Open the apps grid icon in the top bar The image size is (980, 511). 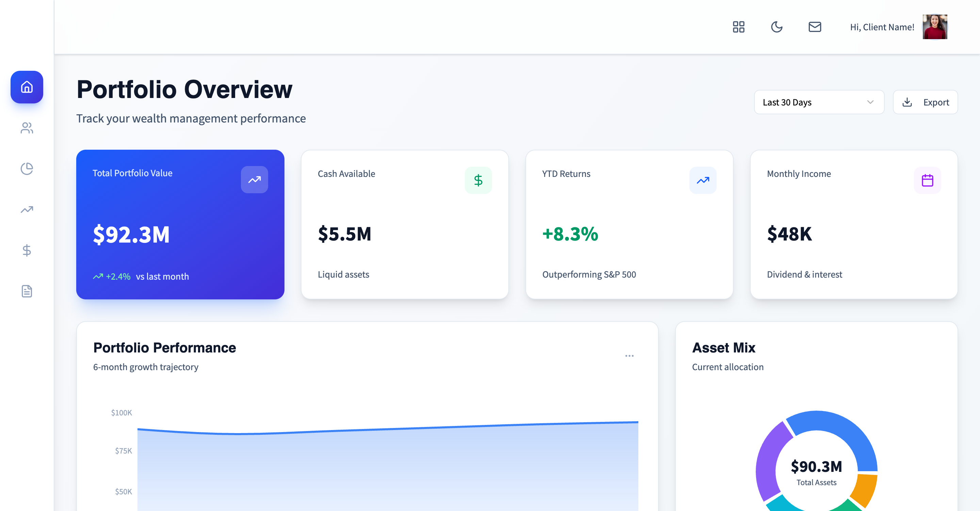(738, 27)
